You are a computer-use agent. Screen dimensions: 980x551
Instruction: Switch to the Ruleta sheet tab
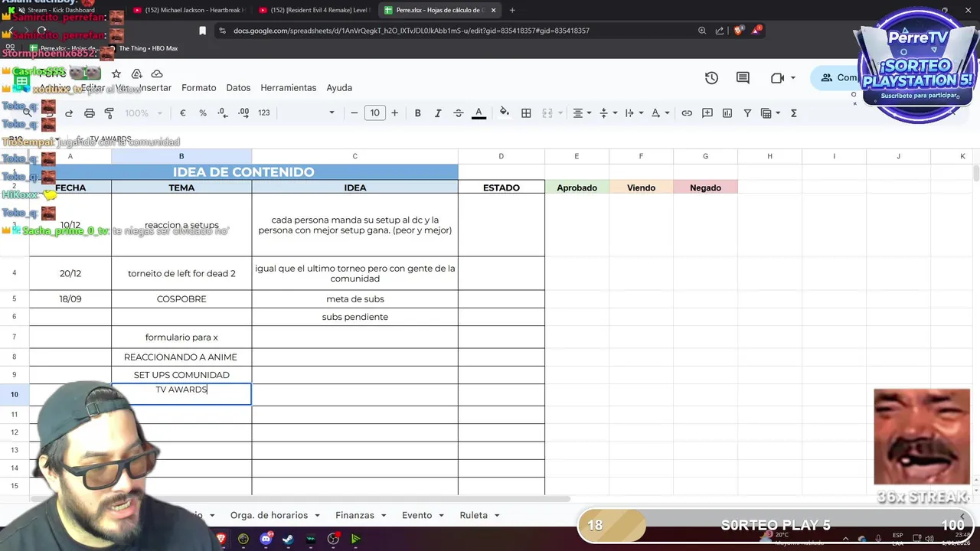point(474,515)
